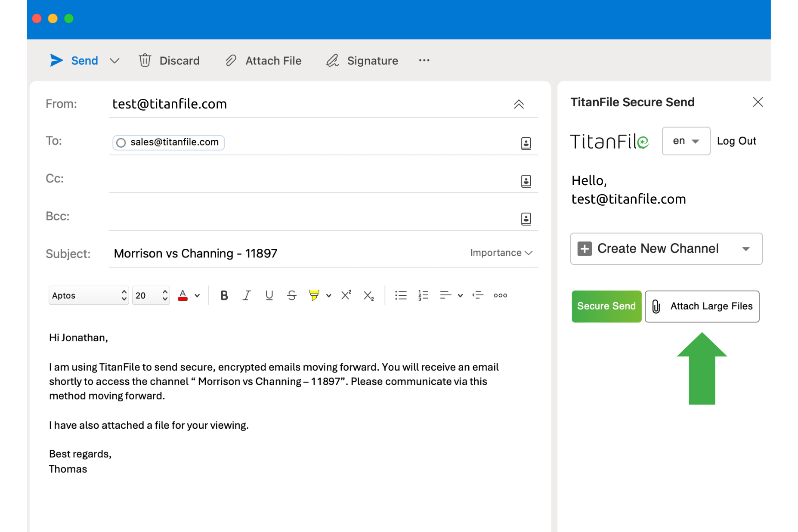The width and height of the screenshot is (798, 532).
Task: Open the toolbar more options ellipsis
Action: pos(424,60)
